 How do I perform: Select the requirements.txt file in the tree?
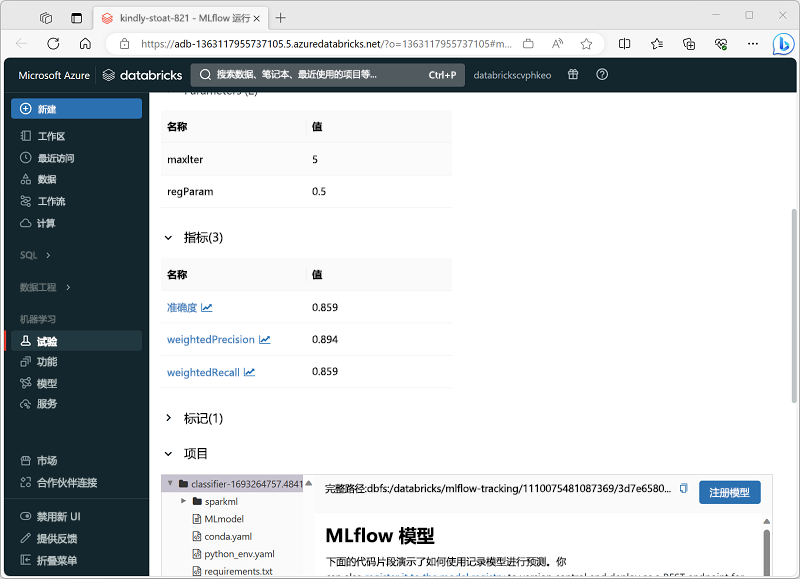click(238, 571)
